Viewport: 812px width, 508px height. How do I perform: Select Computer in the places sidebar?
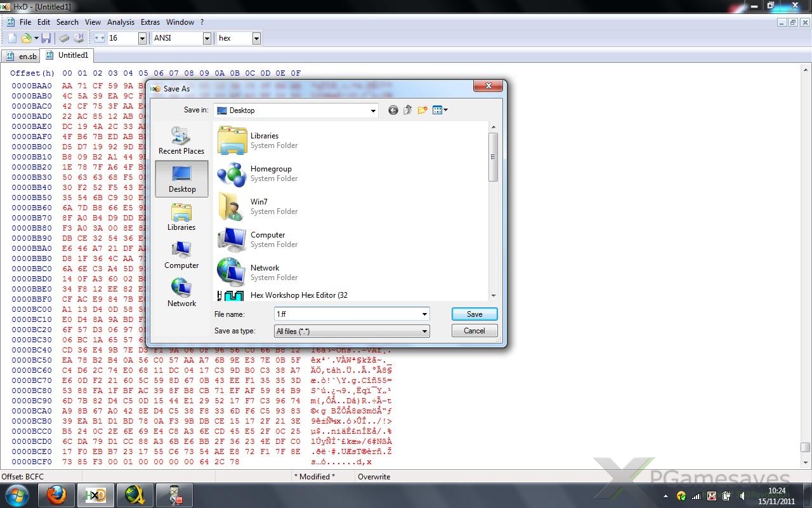point(181,255)
